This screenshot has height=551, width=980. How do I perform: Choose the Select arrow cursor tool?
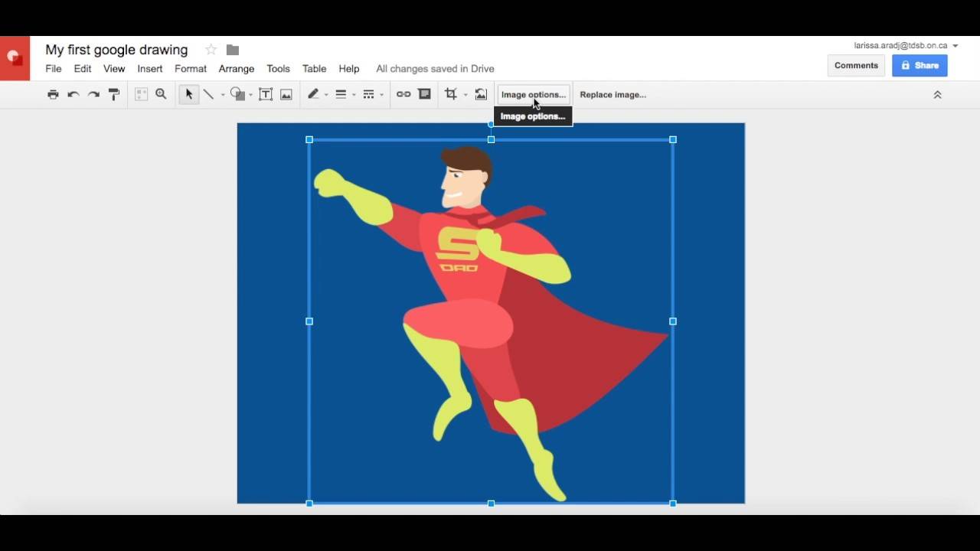188,95
